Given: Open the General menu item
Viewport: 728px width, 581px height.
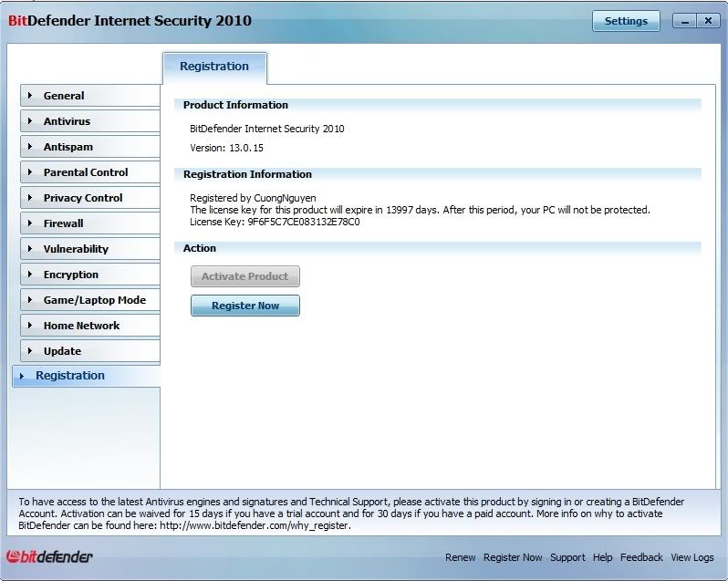Looking at the screenshot, I should click(90, 96).
